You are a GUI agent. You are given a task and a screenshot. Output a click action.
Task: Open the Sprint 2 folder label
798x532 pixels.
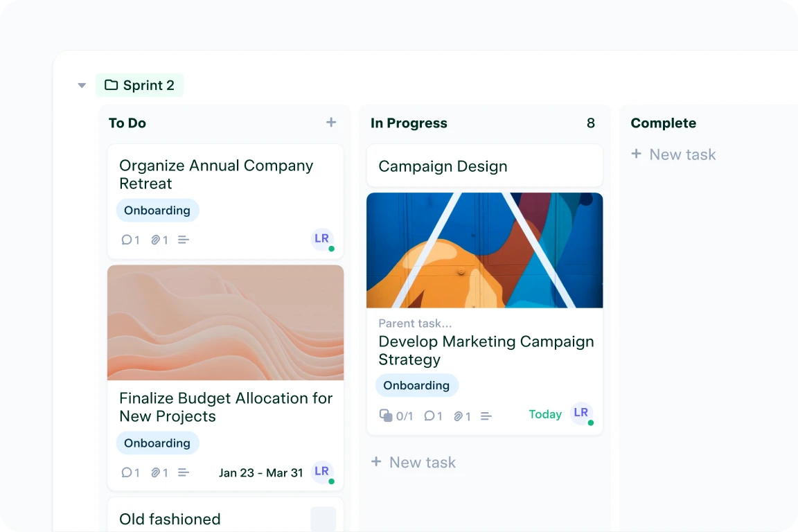[x=139, y=85]
